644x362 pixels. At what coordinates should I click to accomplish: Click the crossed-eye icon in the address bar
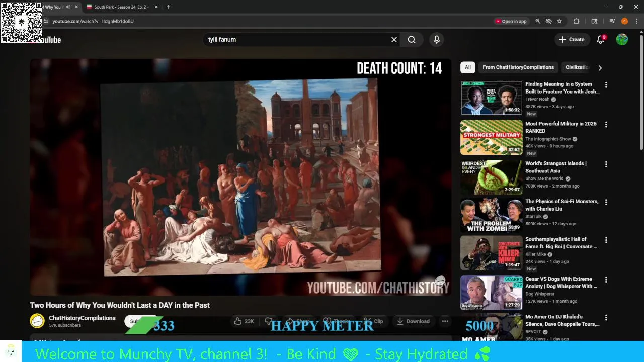point(548,21)
